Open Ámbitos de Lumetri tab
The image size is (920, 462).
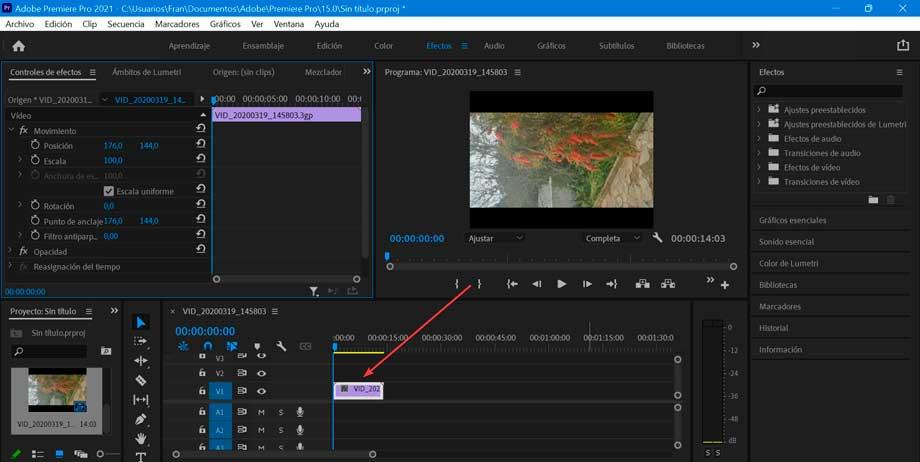147,72
